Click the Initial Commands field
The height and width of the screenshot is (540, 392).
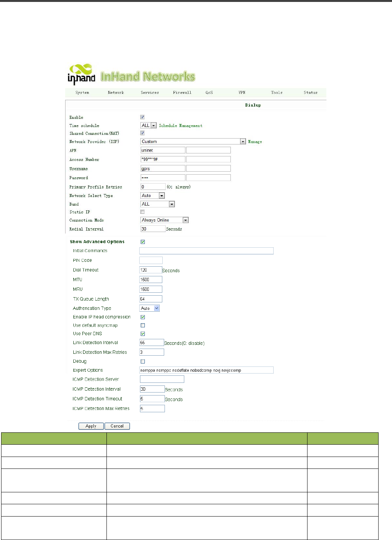207,251
